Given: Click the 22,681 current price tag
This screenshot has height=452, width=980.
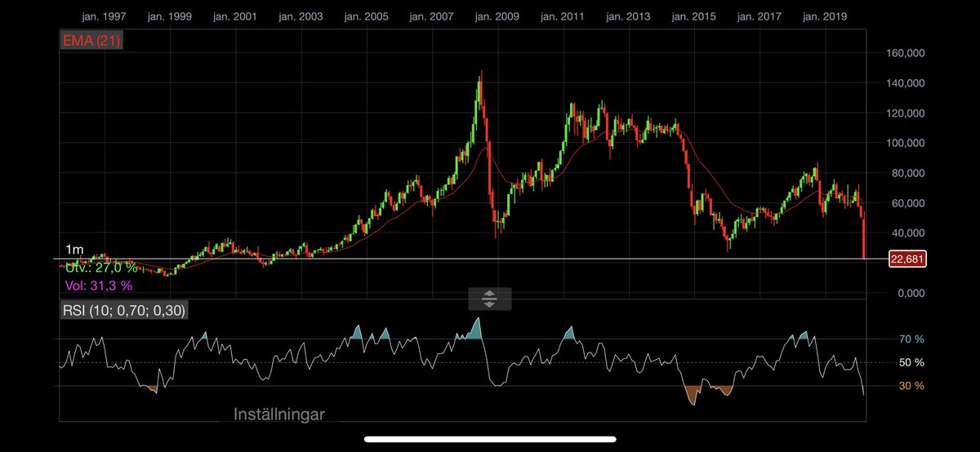Looking at the screenshot, I should (x=908, y=259).
